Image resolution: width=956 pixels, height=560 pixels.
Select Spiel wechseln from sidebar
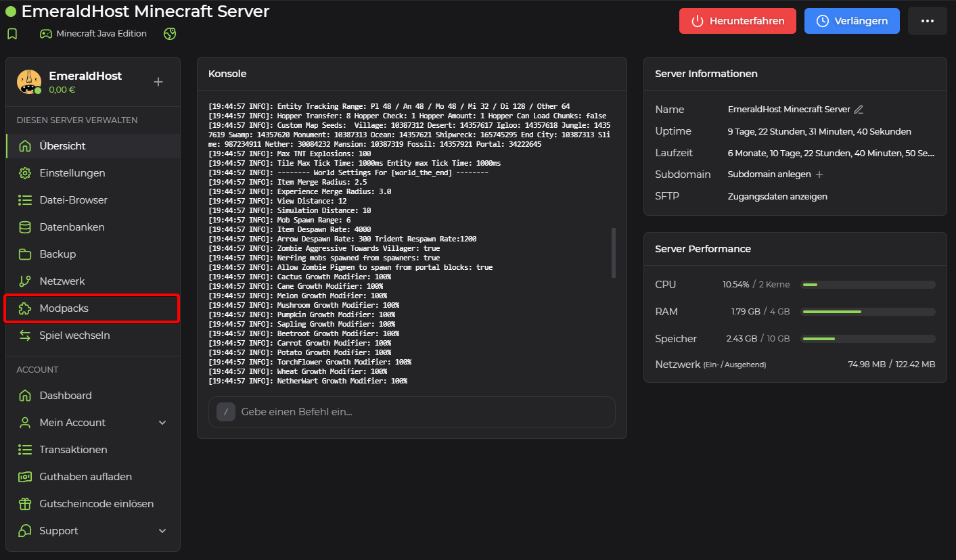click(74, 335)
